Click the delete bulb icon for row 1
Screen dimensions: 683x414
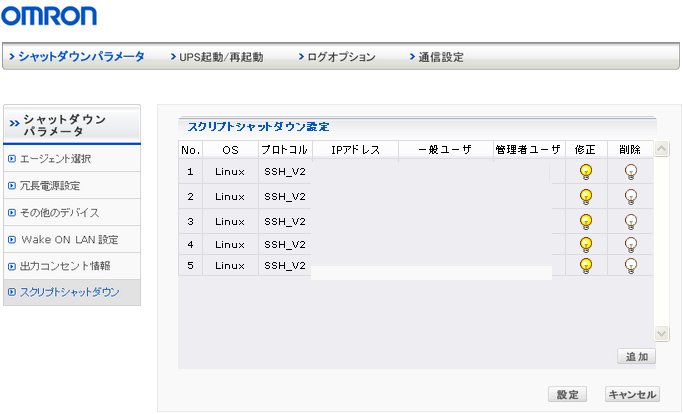point(631,171)
